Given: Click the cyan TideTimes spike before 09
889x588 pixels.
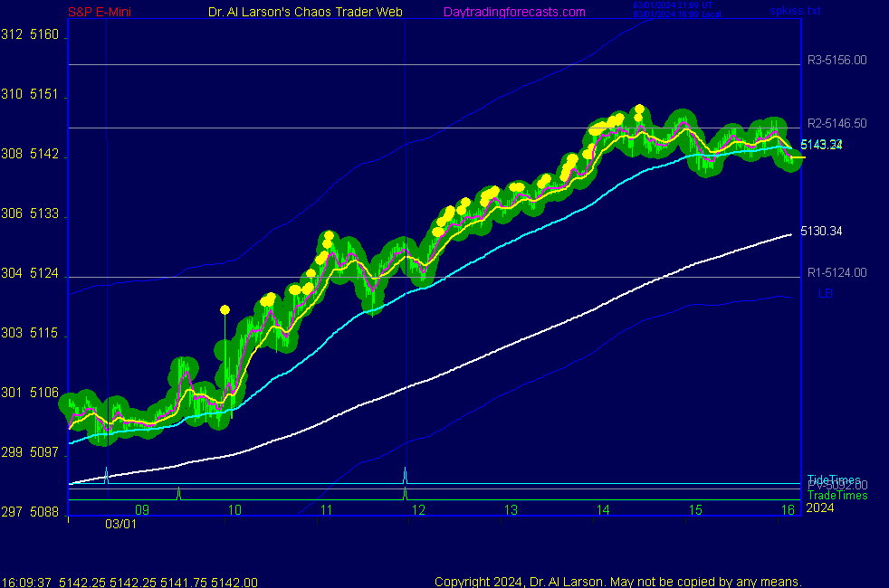Looking at the screenshot, I should point(107,475).
